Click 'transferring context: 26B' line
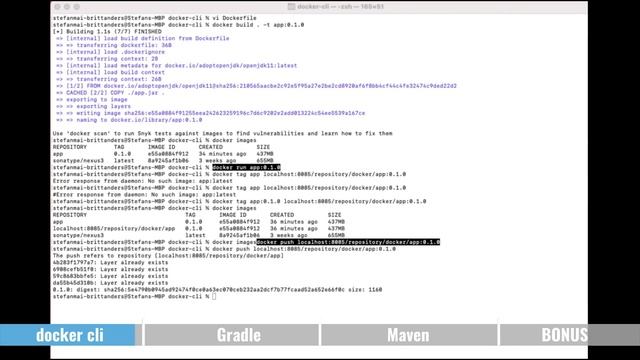This screenshot has height=360, width=640. (x=109, y=79)
